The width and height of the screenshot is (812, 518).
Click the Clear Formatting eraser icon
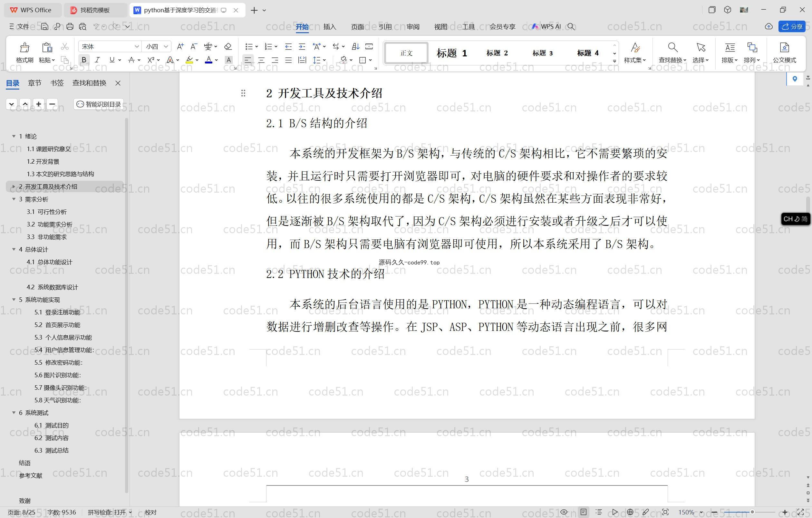[228, 46]
